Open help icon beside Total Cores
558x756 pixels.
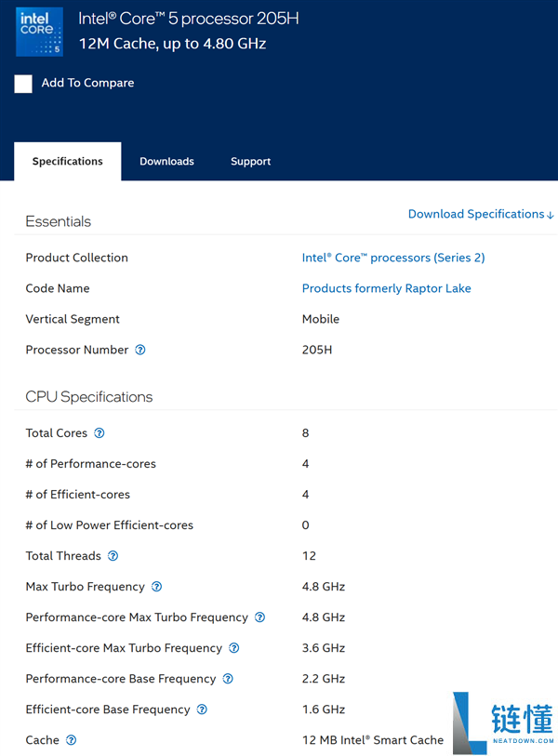click(x=99, y=433)
